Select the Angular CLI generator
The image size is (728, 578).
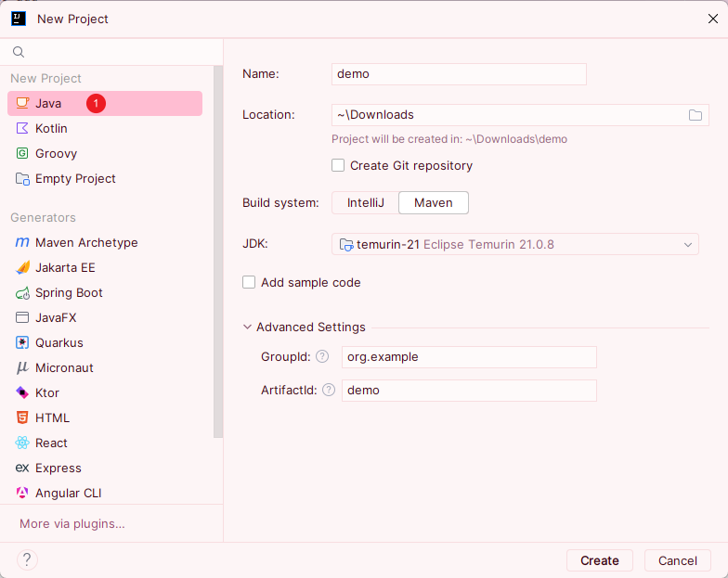coord(105,494)
